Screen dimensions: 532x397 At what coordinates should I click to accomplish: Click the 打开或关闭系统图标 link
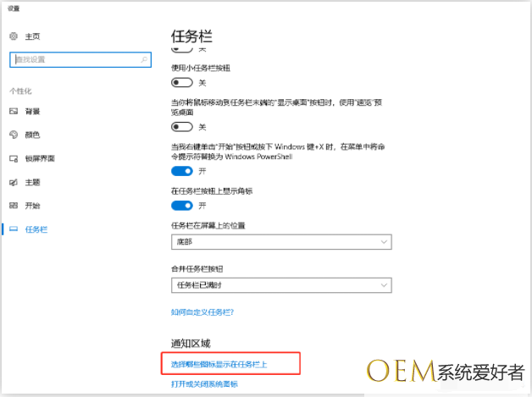[x=204, y=384]
